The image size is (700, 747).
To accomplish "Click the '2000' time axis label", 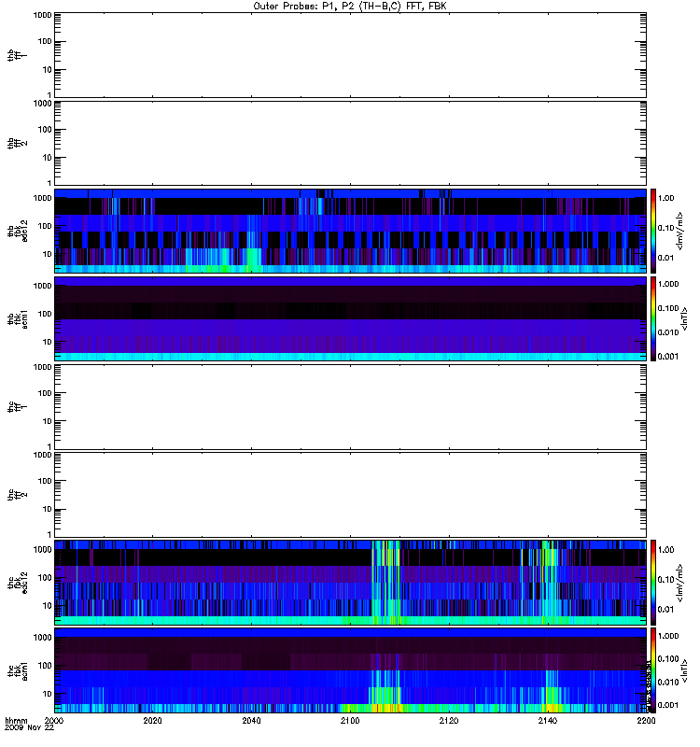I will coord(54,721).
